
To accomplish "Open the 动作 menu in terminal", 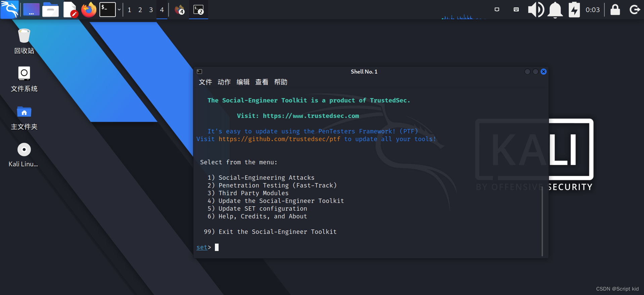I will (x=224, y=82).
